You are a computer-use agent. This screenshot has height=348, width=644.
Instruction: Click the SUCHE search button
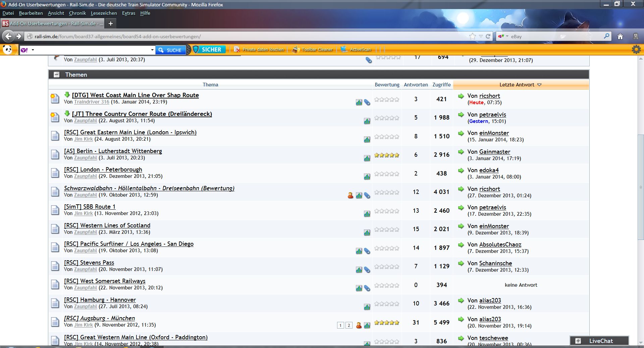coord(170,50)
